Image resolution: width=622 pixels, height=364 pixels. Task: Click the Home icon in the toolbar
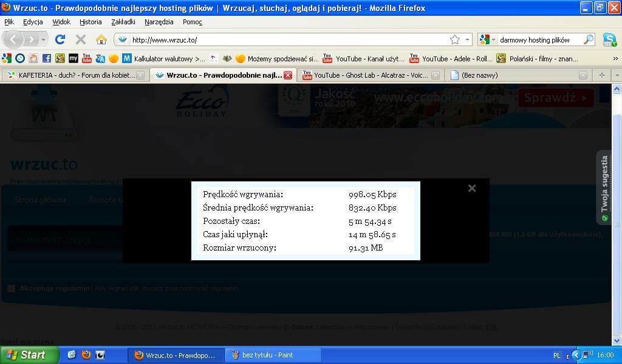tap(101, 39)
